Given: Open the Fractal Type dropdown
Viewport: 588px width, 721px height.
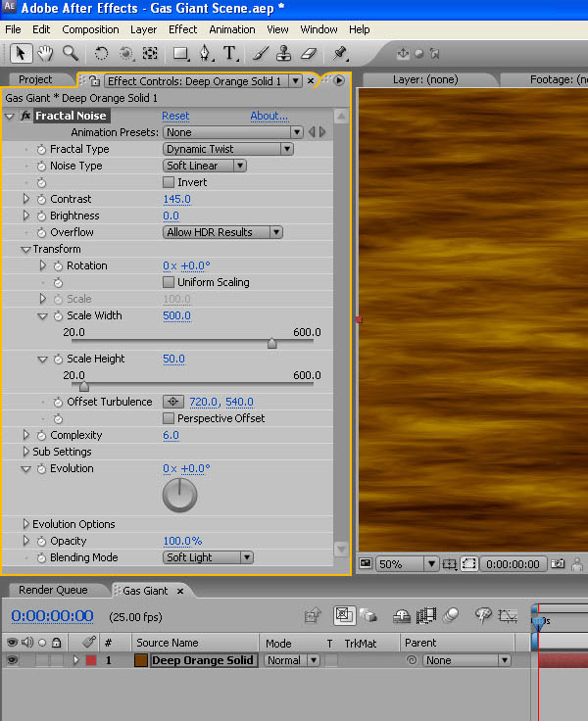Looking at the screenshot, I should [x=227, y=149].
